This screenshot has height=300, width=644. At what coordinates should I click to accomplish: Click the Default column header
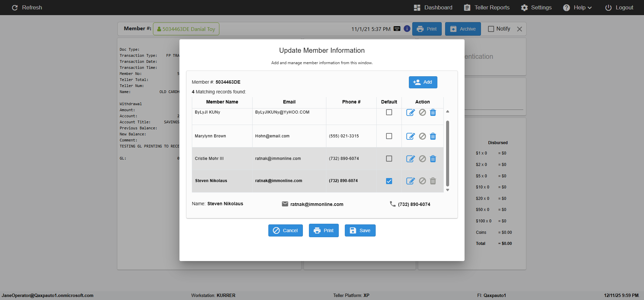389,102
